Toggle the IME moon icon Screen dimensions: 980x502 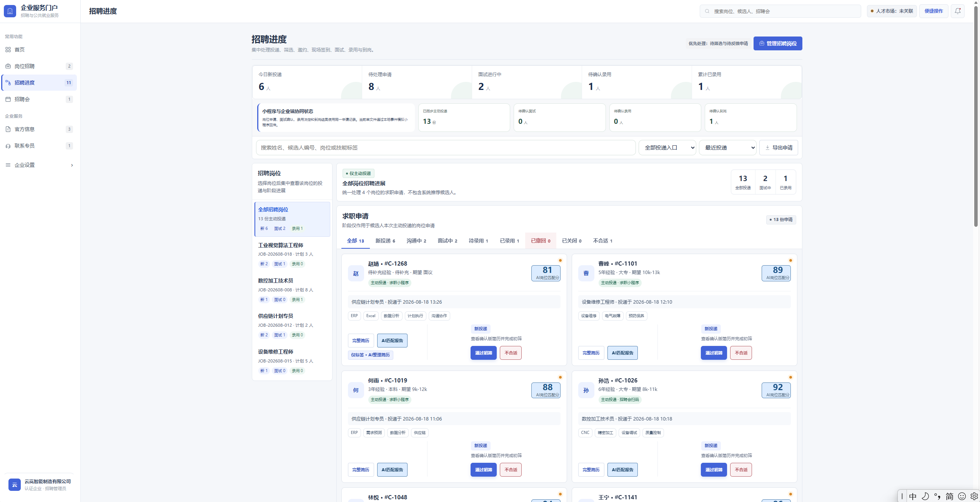pos(925,496)
